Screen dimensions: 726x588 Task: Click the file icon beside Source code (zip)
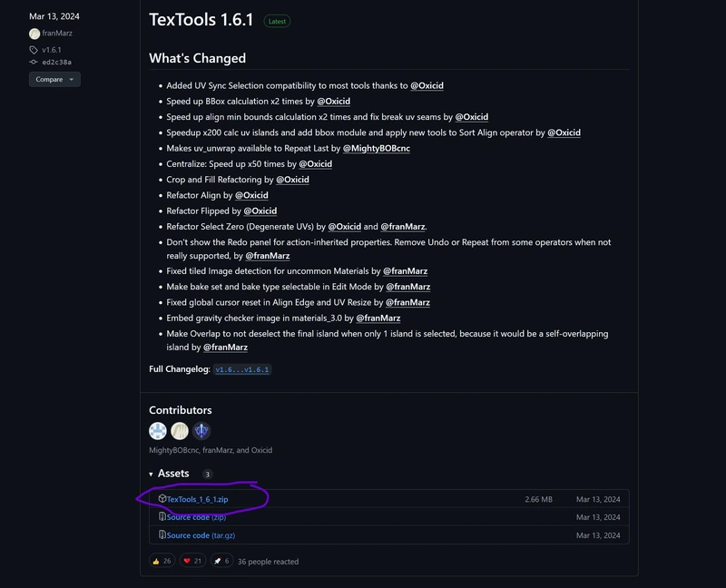162,516
